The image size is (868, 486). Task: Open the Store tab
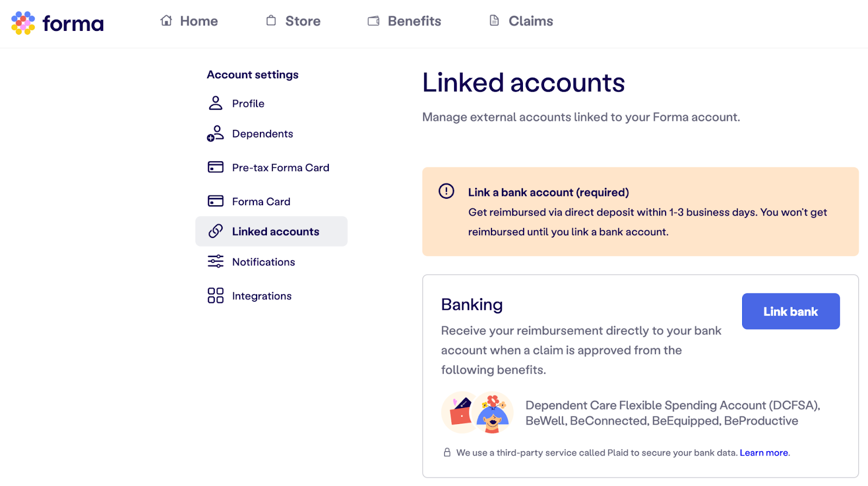[x=293, y=21]
